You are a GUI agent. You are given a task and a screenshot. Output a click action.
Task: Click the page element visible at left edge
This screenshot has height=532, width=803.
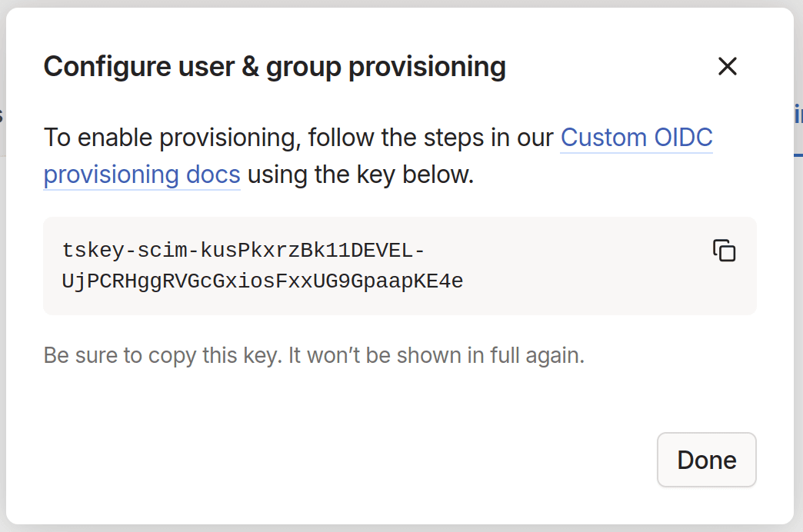[4, 114]
